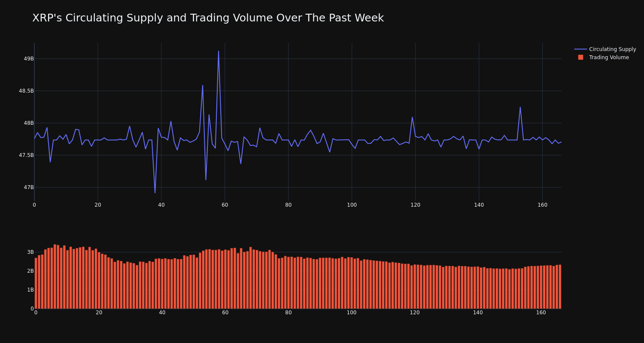Click the highest supply peak near 49B
The height and width of the screenshot is (343, 644).
(x=219, y=51)
